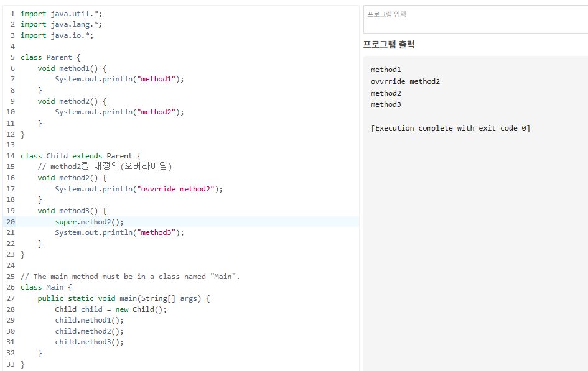Viewport: 588px width, 371px height.
Task: Click code line 'import java.lang.*;'
Action: click(61, 24)
